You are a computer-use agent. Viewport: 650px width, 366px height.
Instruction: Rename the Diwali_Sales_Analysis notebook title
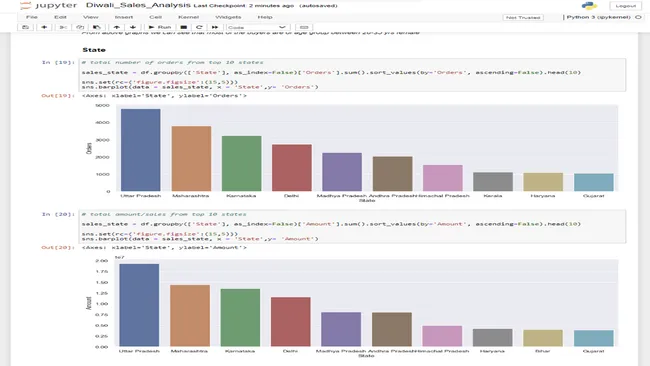tap(138, 5)
